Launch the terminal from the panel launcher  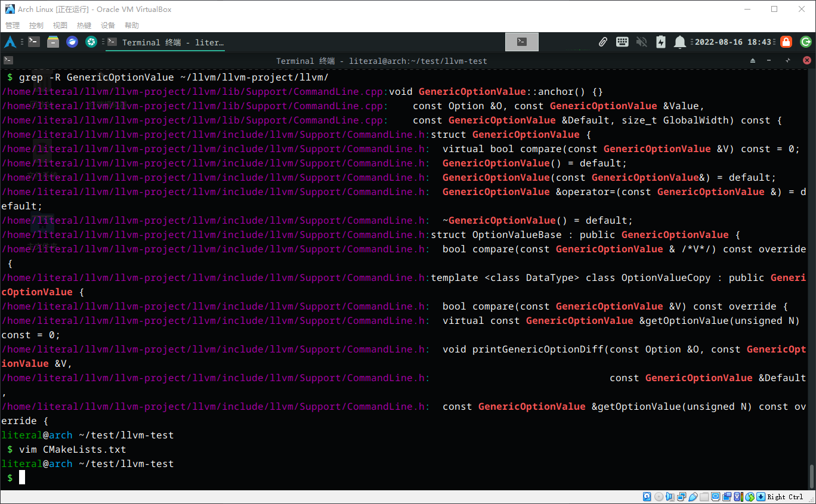tap(34, 42)
